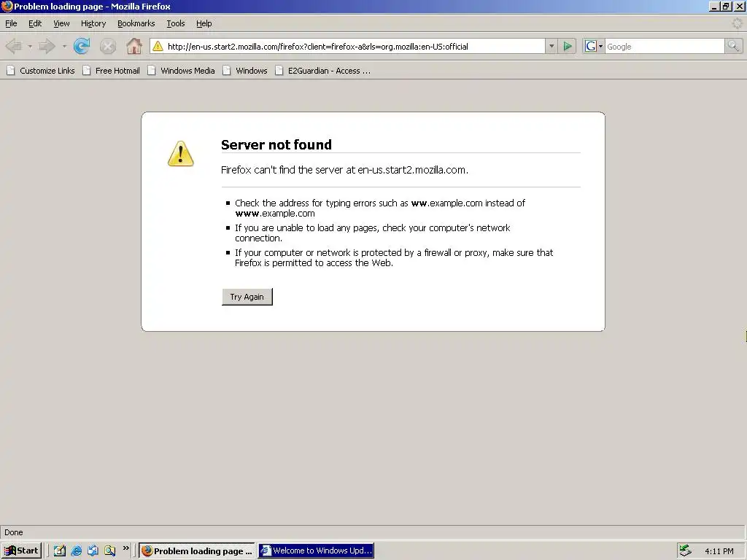
Task: Open the Home page icon
Action: pyautogui.click(x=134, y=46)
